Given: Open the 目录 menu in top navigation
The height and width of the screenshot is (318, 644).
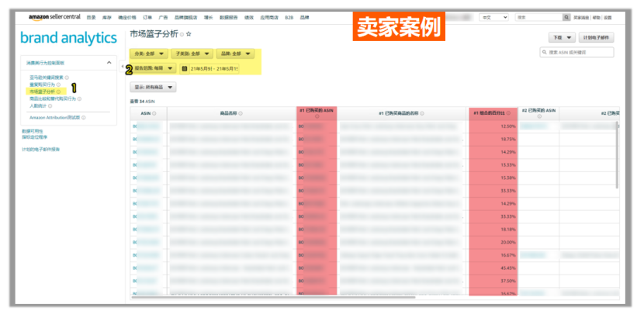Looking at the screenshot, I should (92, 18).
